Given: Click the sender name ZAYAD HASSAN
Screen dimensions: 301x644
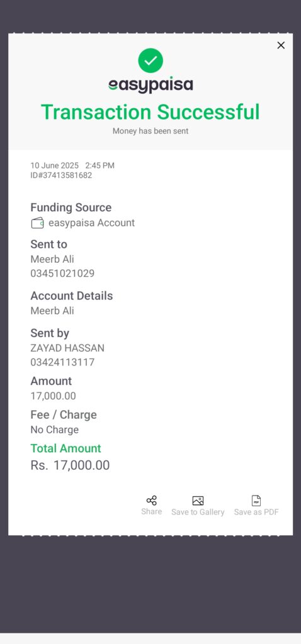Looking at the screenshot, I should 67,348.
